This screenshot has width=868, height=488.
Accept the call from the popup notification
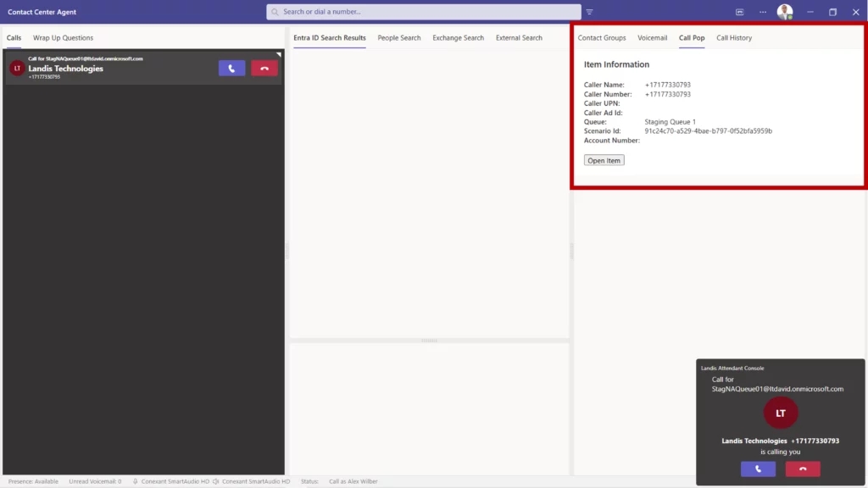pos(758,469)
